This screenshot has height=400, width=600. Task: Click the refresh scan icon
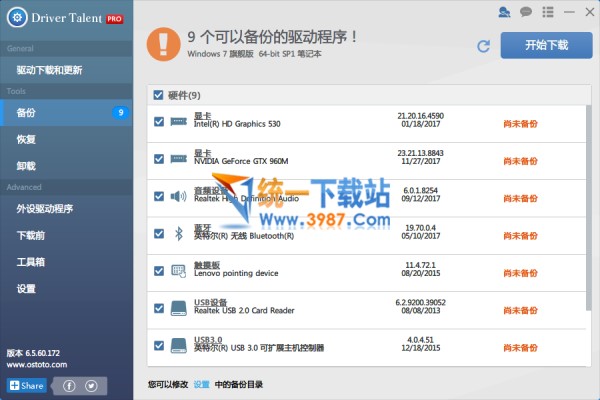pyautogui.click(x=484, y=46)
